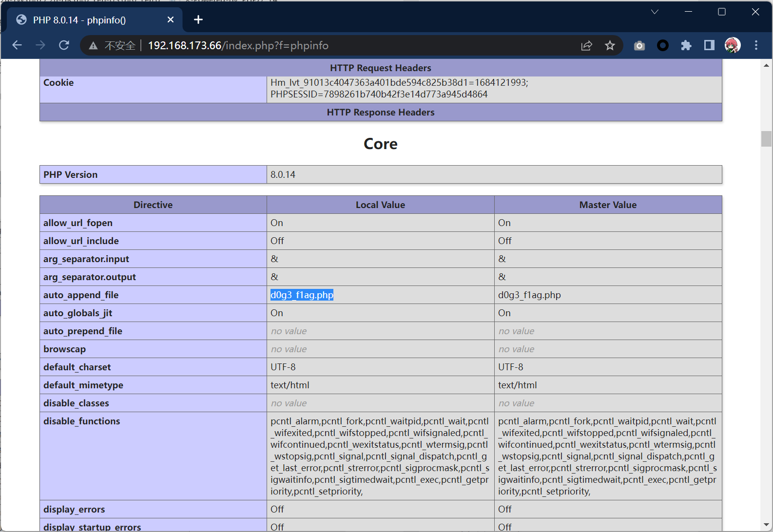Click the camera screenshot extension icon
This screenshot has width=773, height=532.
[639, 45]
